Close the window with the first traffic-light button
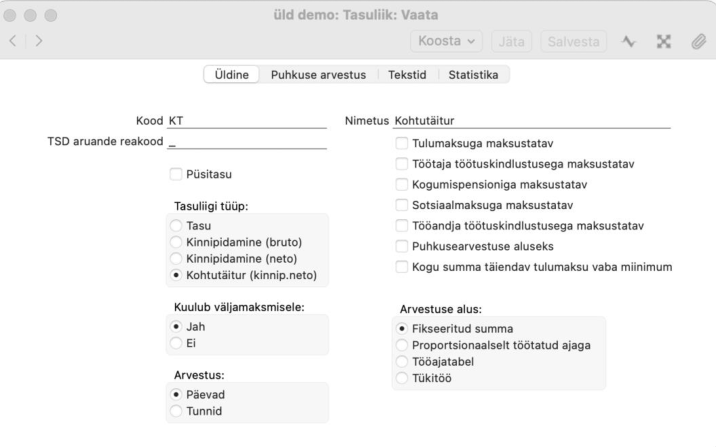 pyautogui.click(x=10, y=15)
